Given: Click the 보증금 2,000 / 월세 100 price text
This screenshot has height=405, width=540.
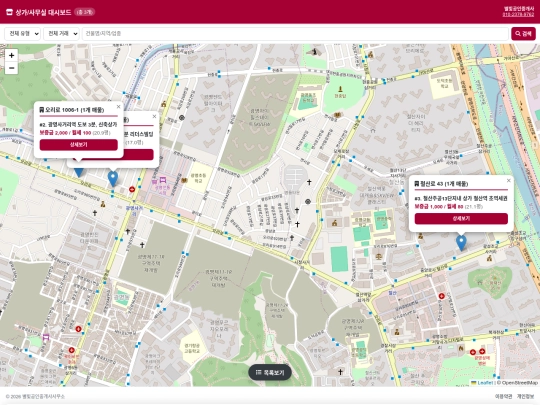Looking at the screenshot, I should [65, 133].
